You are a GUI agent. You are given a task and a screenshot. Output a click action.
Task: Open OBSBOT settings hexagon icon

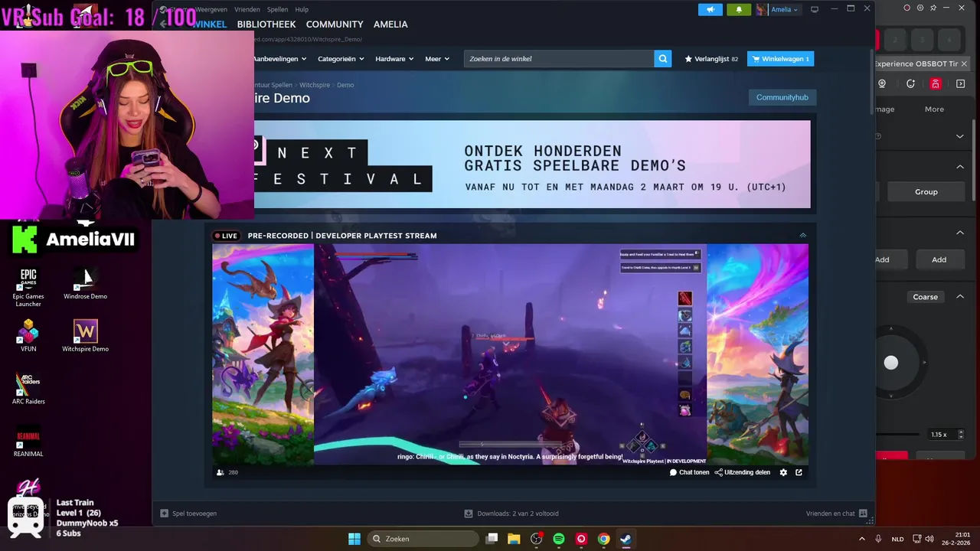[920, 8]
